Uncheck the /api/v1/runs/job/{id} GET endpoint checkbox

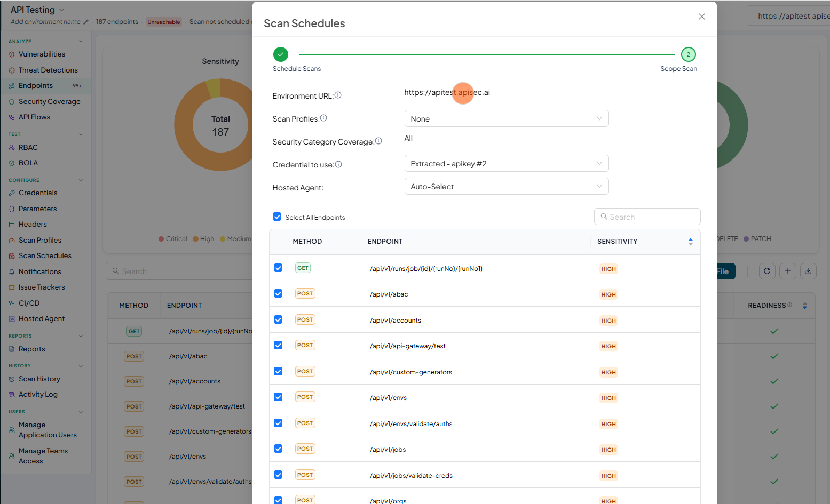click(278, 268)
